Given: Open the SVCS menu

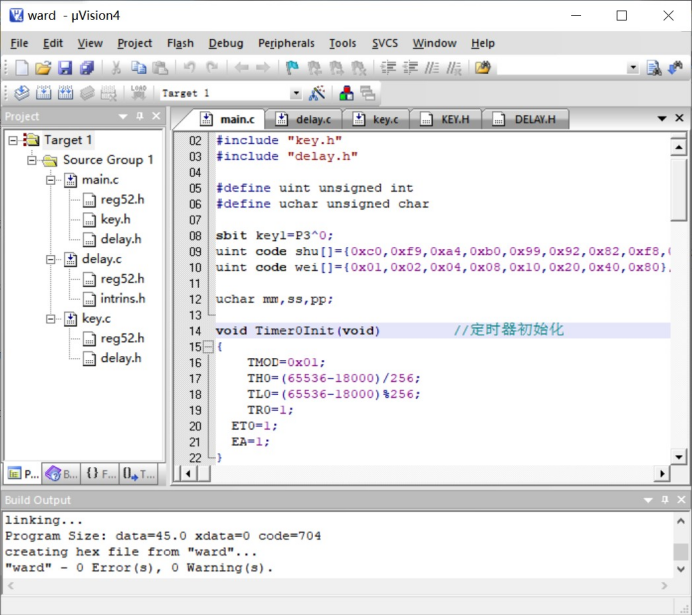Looking at the screenshot, I should [384, 43].
